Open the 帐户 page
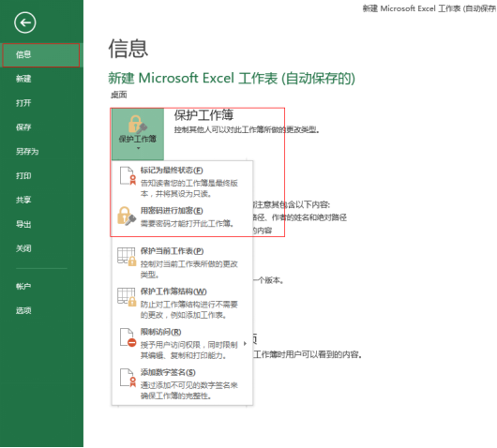 (x=23, y=287)
